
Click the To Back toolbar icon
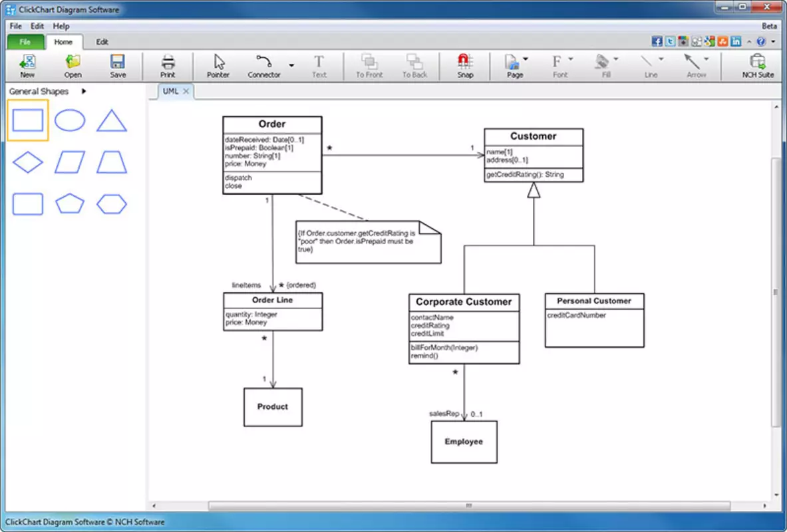tap(414, 66)
